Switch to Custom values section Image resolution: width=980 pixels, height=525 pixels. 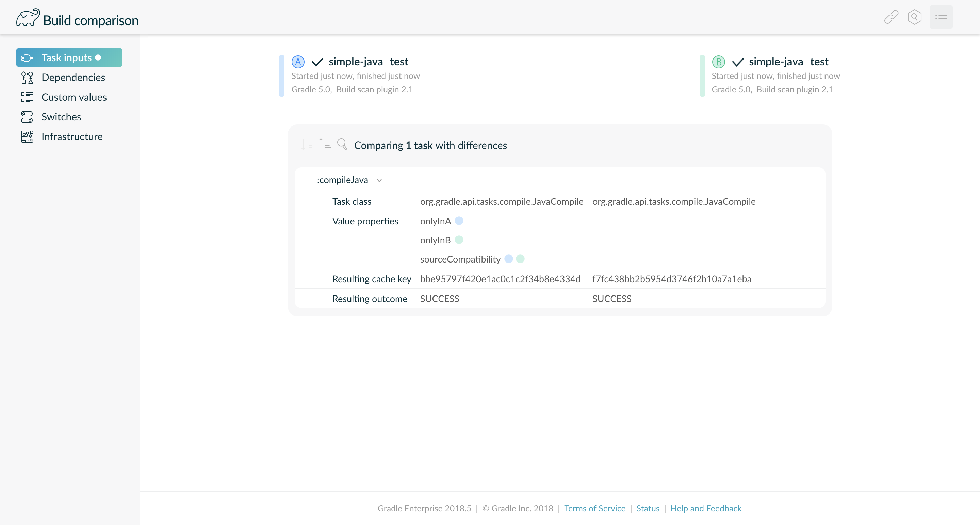pos(74,97)
